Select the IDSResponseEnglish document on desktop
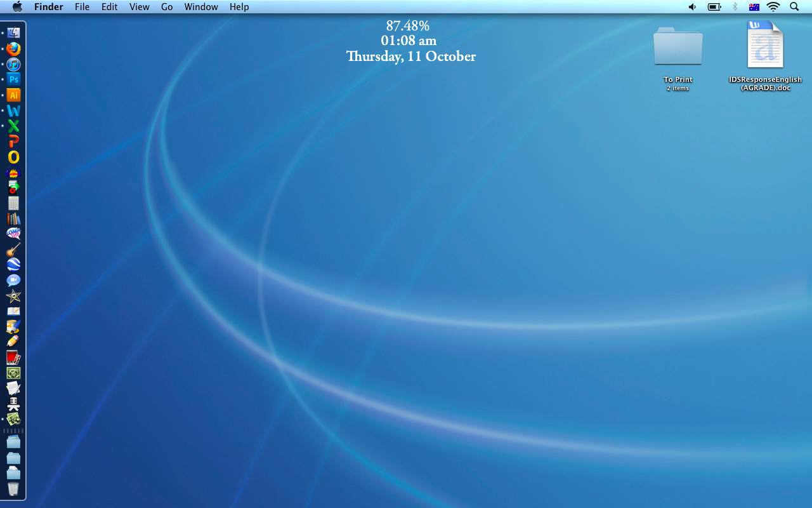This screenshot has width=812, height=508. (x=765, y=46)
